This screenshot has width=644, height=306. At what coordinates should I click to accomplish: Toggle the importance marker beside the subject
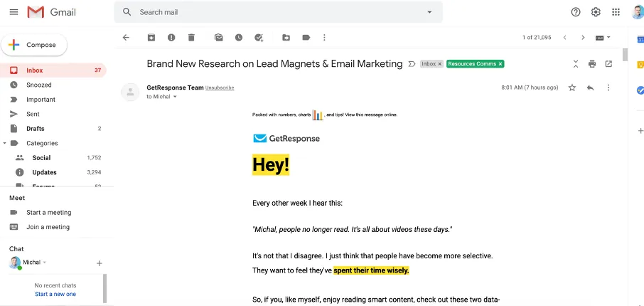[412, 64]
